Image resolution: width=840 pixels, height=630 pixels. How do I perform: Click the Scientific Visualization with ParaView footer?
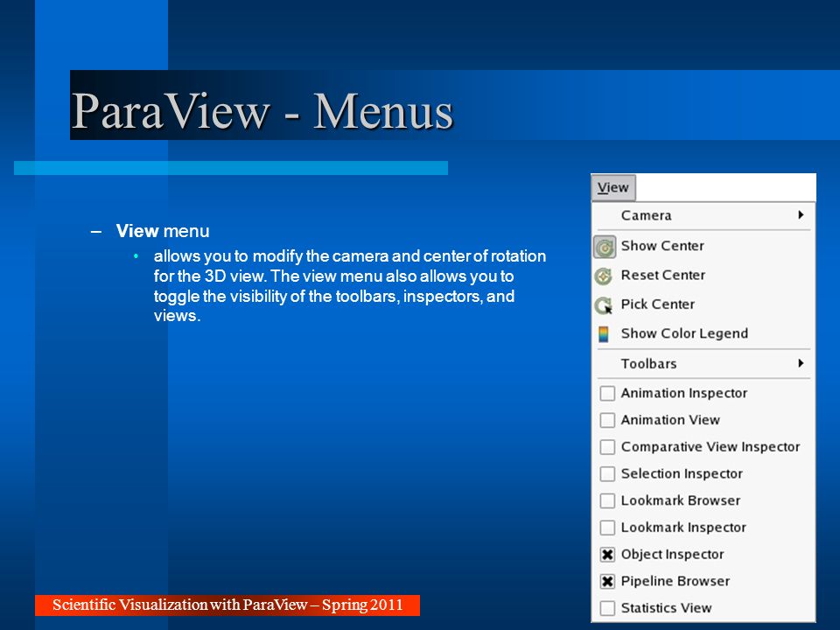(227, 605)
